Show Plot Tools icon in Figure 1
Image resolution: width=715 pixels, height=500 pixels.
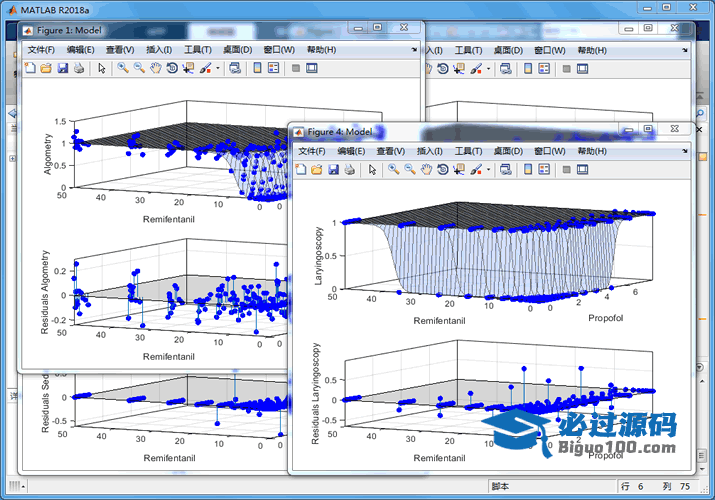(x=312, y=68)
